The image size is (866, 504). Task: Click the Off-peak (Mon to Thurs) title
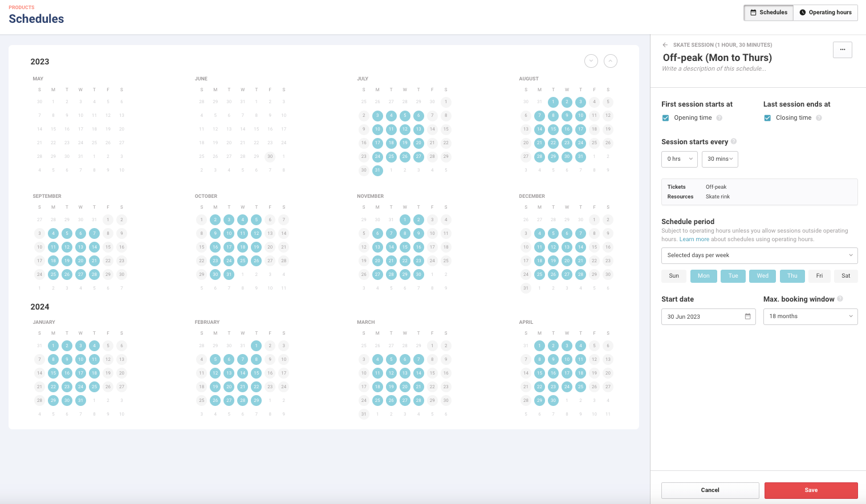click(x=717, y=58)
